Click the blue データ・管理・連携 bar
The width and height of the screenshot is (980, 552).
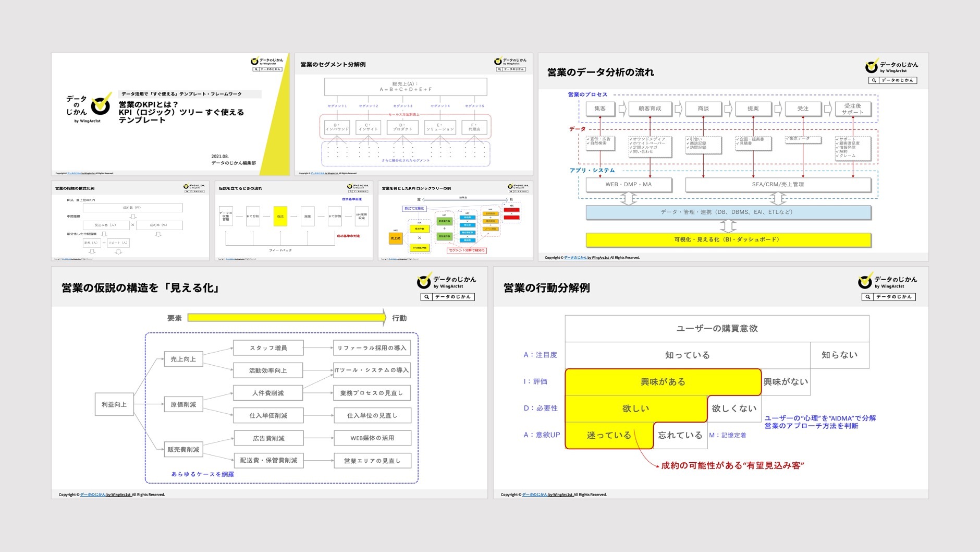[728, 212]
